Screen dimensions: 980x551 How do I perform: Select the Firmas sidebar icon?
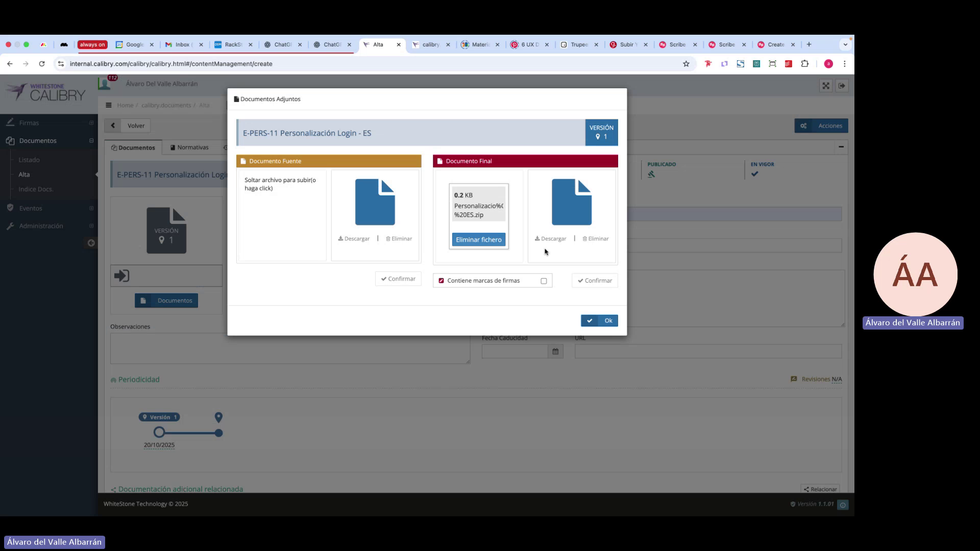(10, 122)
